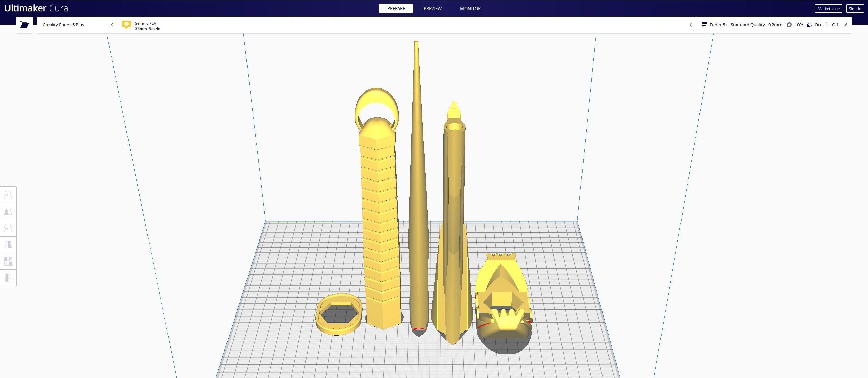Click the support 'On' status text
868x378 pixels.
coord(817,25)
